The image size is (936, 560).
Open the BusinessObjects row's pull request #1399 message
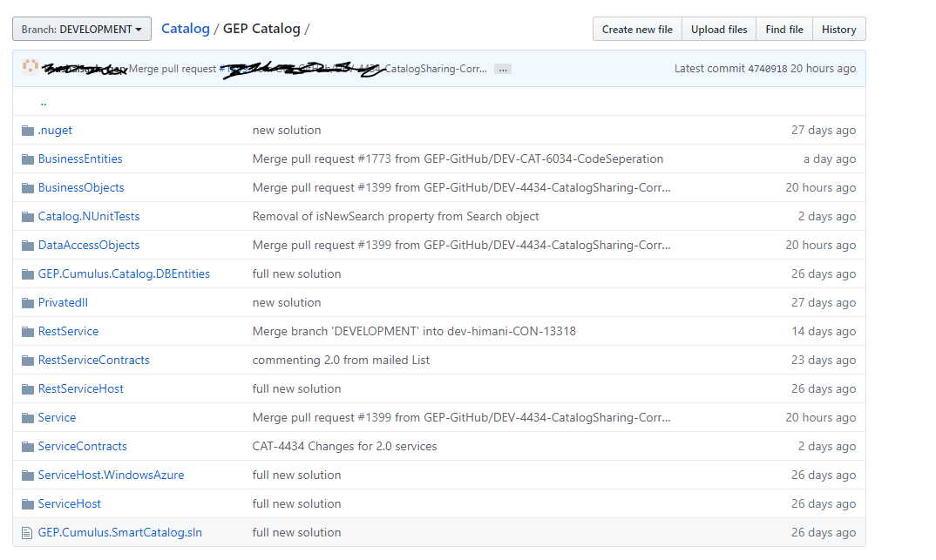(x=461, y=187)
